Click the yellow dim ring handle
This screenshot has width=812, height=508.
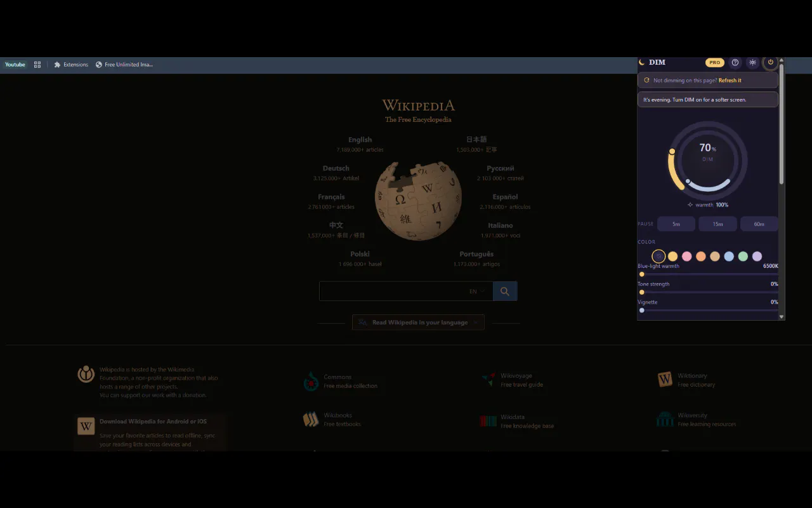672,151
